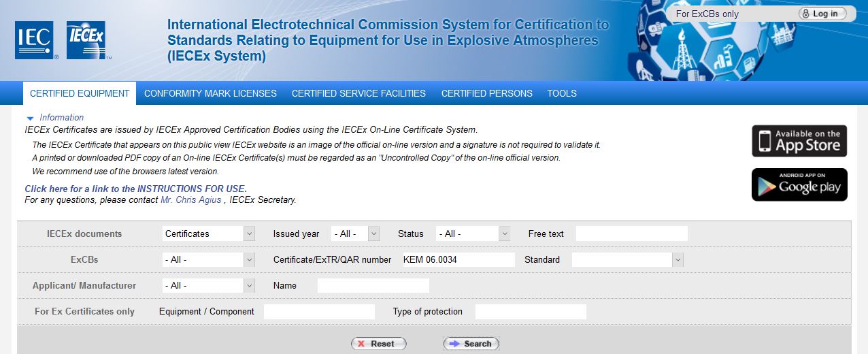Image resolution: width=868 pixels, height=354 pixels.
Task: Click the Certificate/ExTR/QAR number field
Action: [458, 259]
